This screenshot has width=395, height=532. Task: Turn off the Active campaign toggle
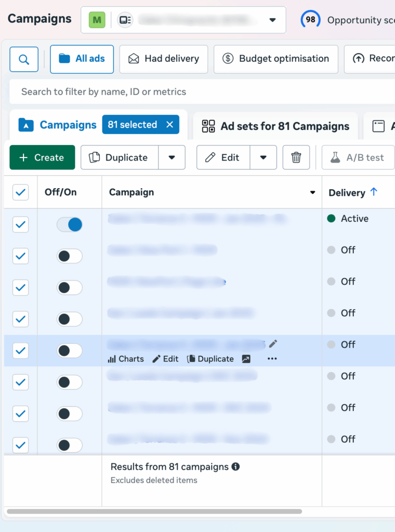click(70, 224)
